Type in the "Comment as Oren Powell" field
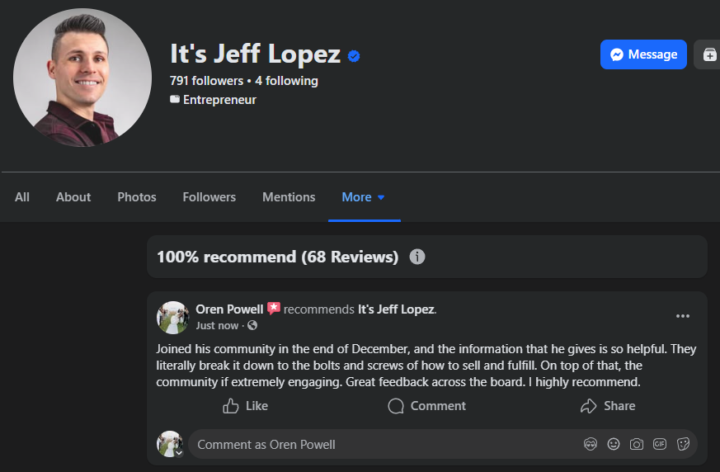The width and height of the screenshot is (720, 472). click(x=380, y=444)
